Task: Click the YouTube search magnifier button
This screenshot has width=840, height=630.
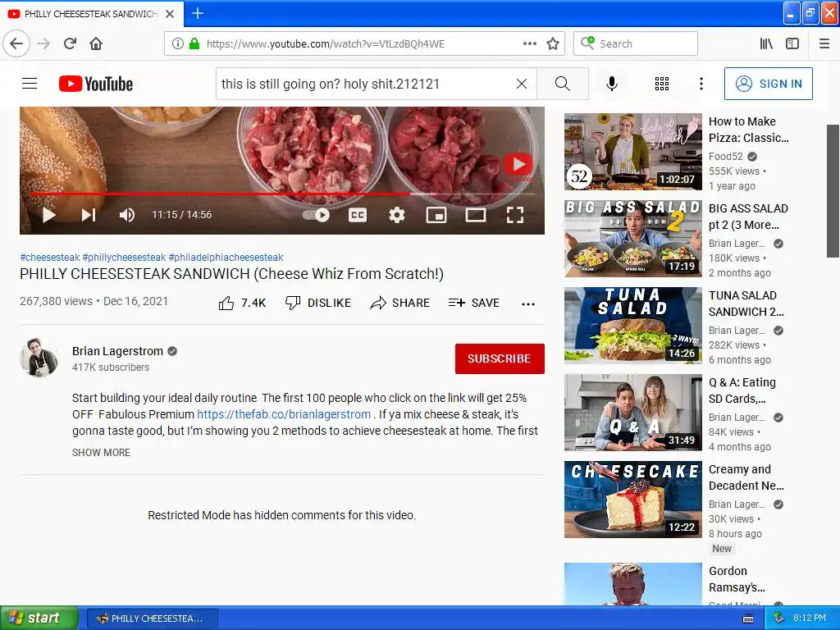Action: [563, 84]
